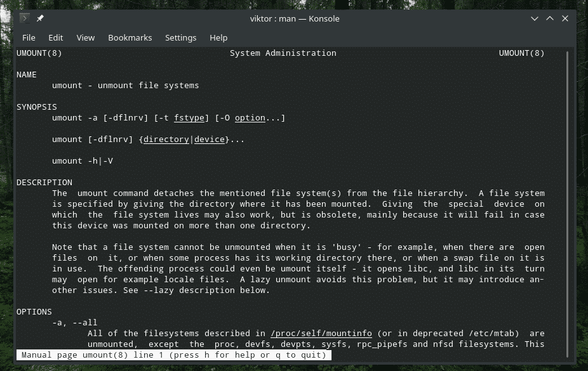Click the underlined option argument in synopsis
The image size is (588, 371).
(250, 118)
